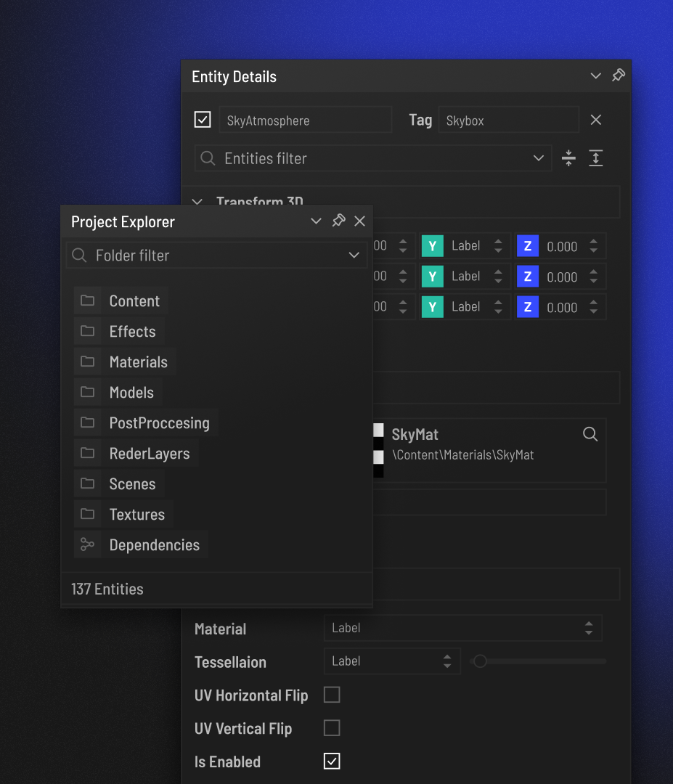This screenshot has width=673, height=784.
Task: Open the Dependencies item
Action: (141, 544)
